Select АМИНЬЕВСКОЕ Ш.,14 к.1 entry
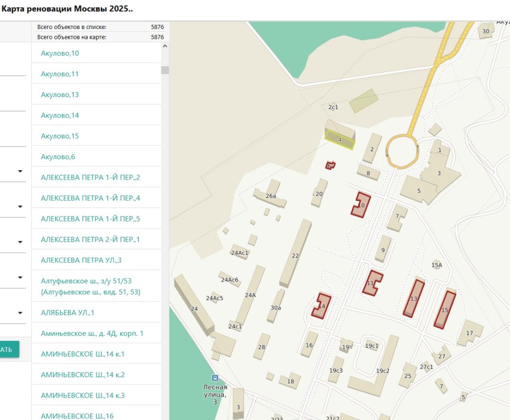 point(96,354)
